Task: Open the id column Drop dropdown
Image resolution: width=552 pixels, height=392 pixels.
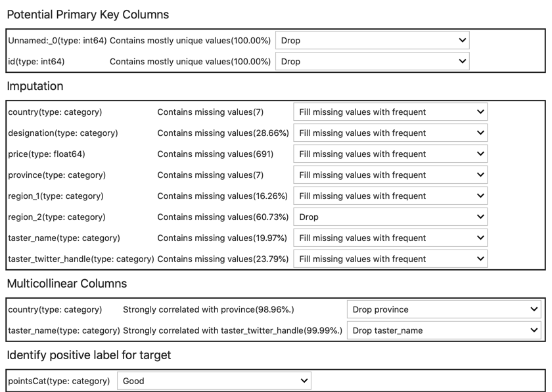Action: (x=373, y=62)
